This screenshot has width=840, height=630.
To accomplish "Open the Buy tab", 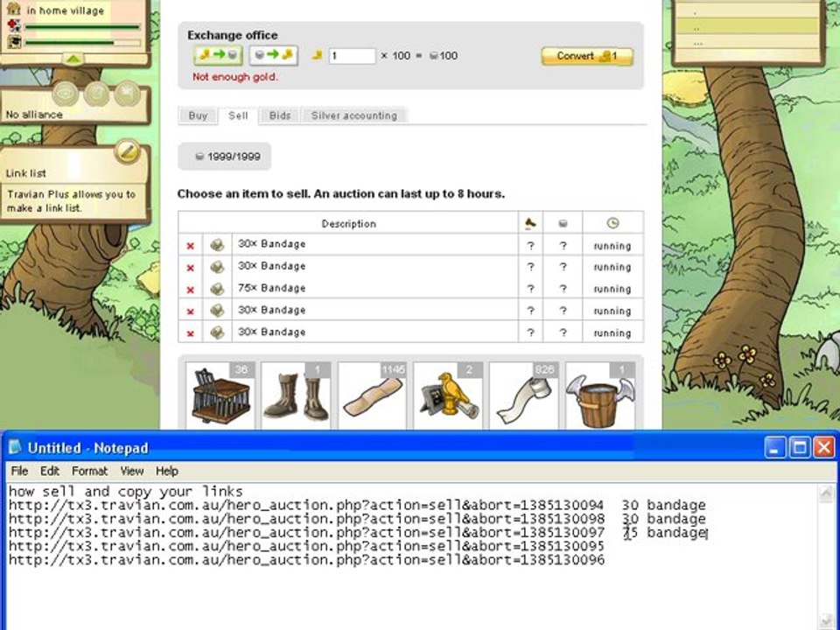I will [x=198, y=115].
